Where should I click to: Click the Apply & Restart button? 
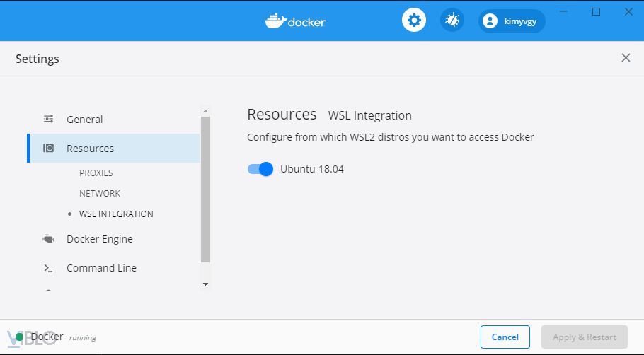coord(584,337)
